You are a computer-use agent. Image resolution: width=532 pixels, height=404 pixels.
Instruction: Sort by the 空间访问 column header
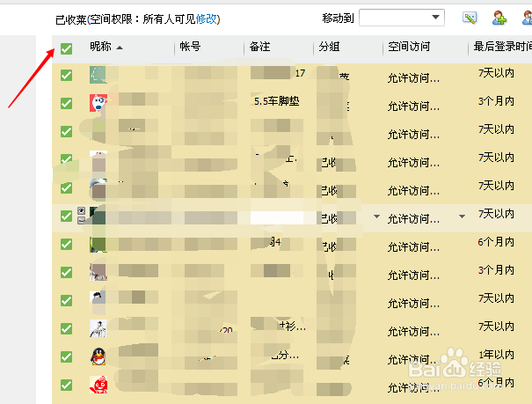coord(409,46)
